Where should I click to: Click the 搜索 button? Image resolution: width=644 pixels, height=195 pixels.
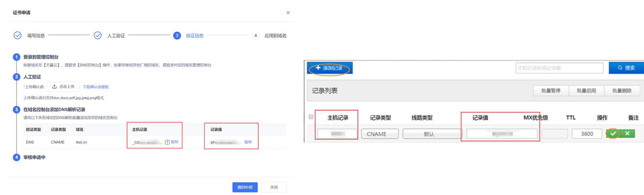coord(626,68)
